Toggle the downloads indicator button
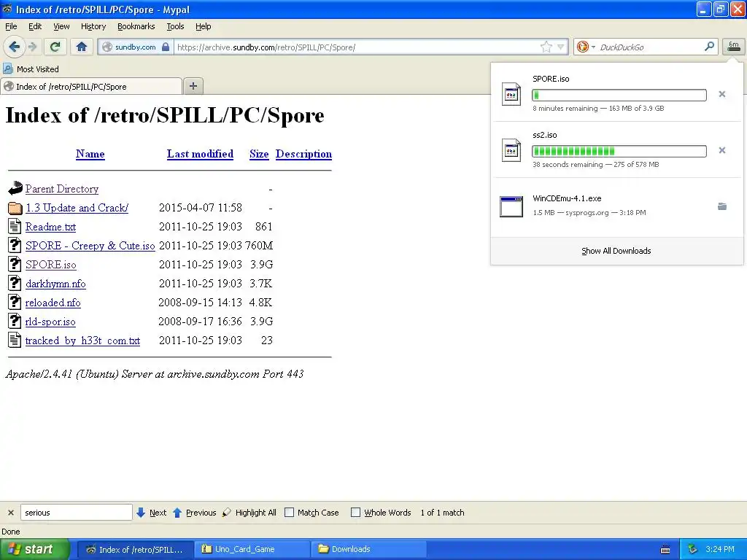This screenshot has height=560, width=747. [x=733, y=47]
